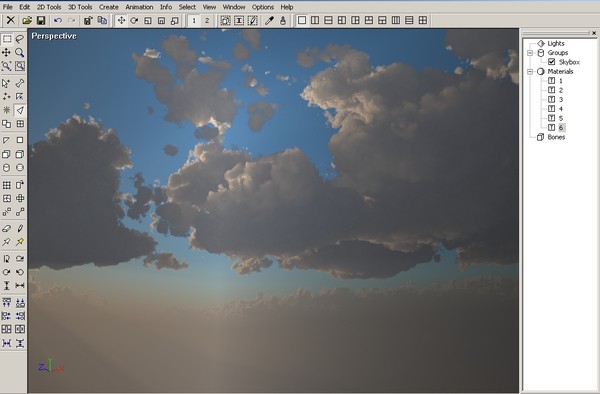Open the 2D Tools menu
This screenshot has height=394, width=600.
coord(49,7)
